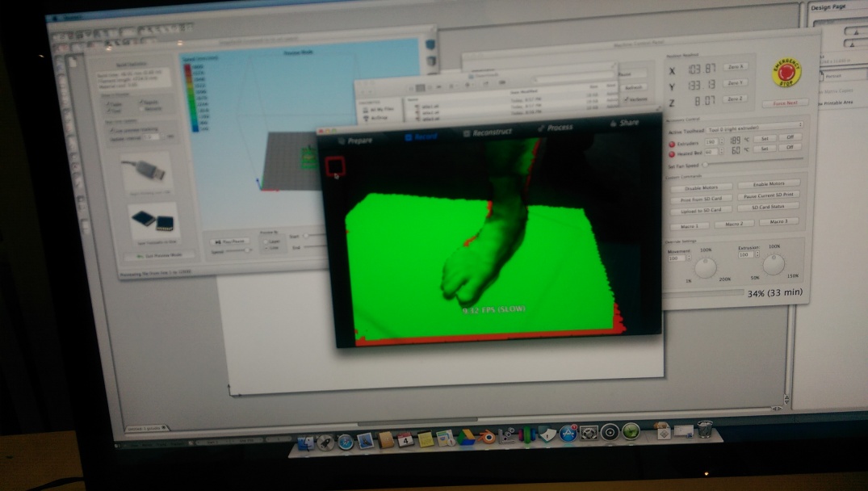Click the Extrusion override value stepper
Image resolution: width=868 pixels, height=491 pixels.
[757, 255]
